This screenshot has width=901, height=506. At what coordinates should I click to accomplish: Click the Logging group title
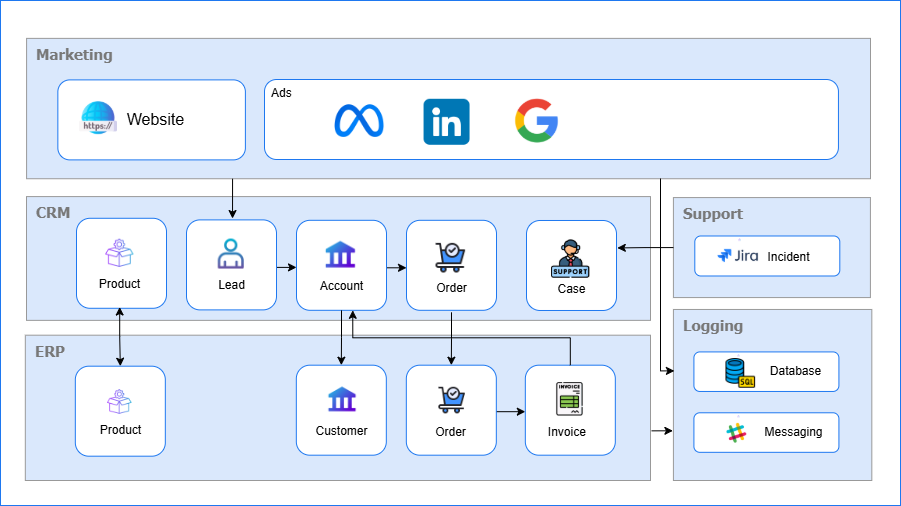pyautogui.click(x=713, y=326)
